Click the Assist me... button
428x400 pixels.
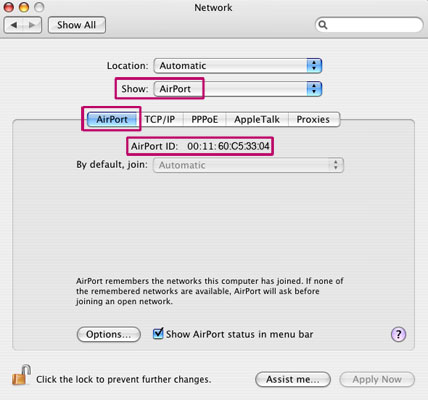point(293,379)
